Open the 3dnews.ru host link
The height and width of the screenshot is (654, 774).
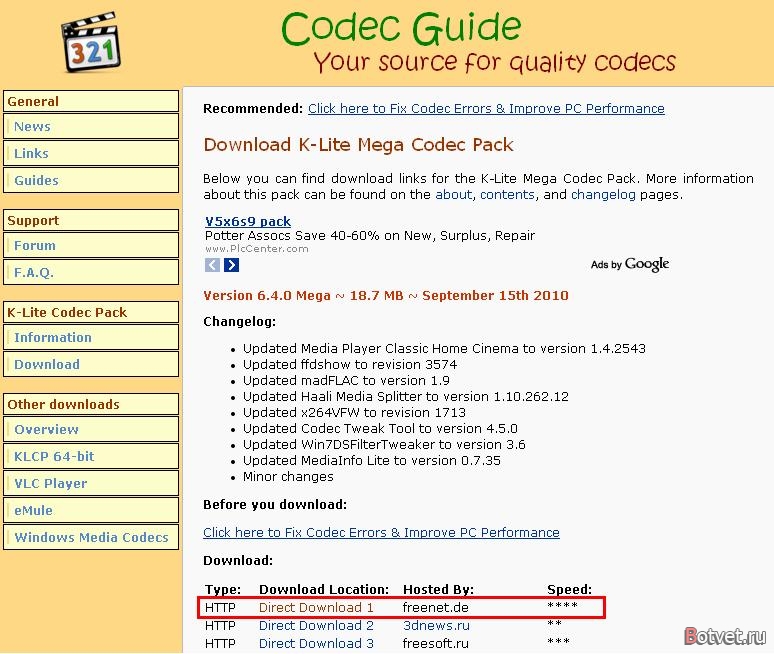[x=436, y=625]
